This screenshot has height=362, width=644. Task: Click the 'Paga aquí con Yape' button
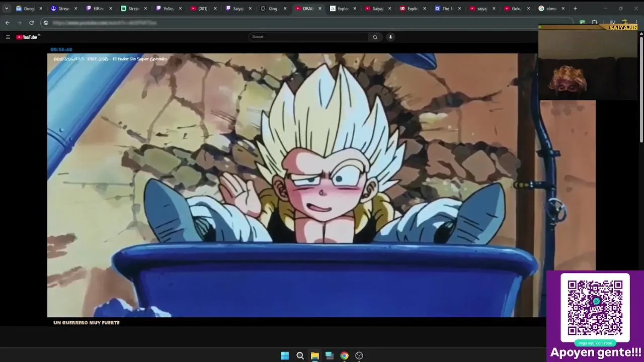pos(595,343)
